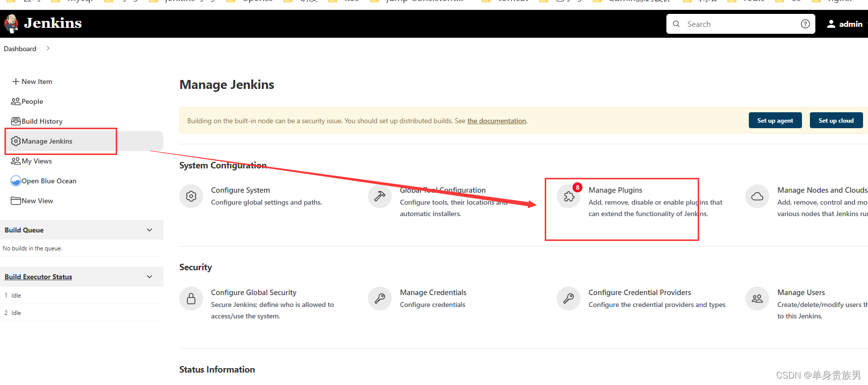Click the Build History icon
This screenshot has height=385, width=868.
point(16,121)
